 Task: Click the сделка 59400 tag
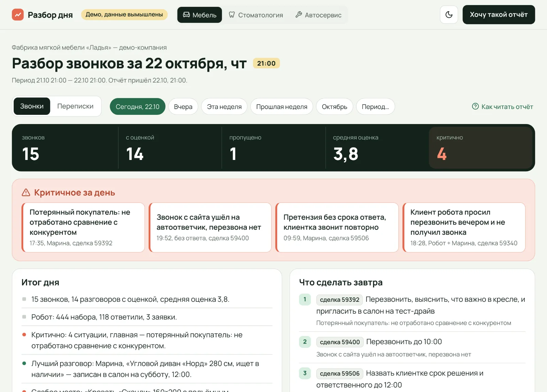(x=340, y=342)
